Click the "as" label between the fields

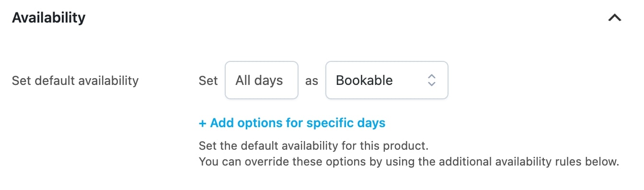[311, 81]
